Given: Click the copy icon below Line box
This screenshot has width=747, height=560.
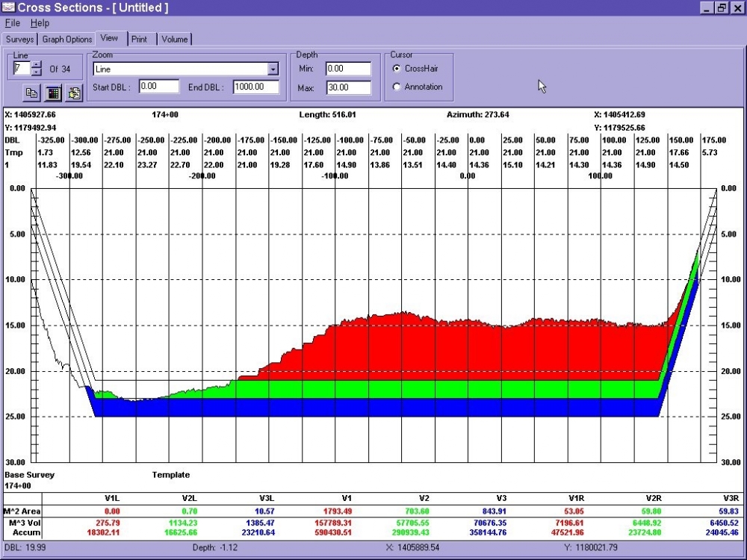Looking at the screenshot, I should coord(31,93).
